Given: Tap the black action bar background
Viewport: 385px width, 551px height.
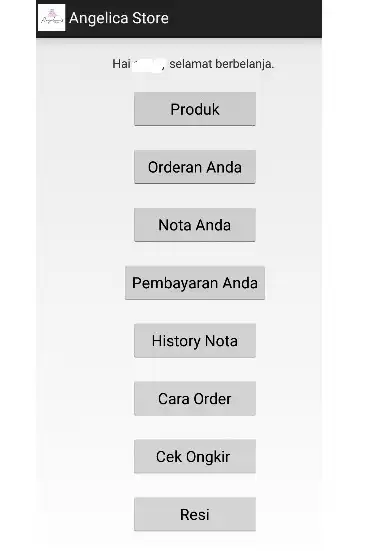Looking at the screenshot, I should pos(246,18).
